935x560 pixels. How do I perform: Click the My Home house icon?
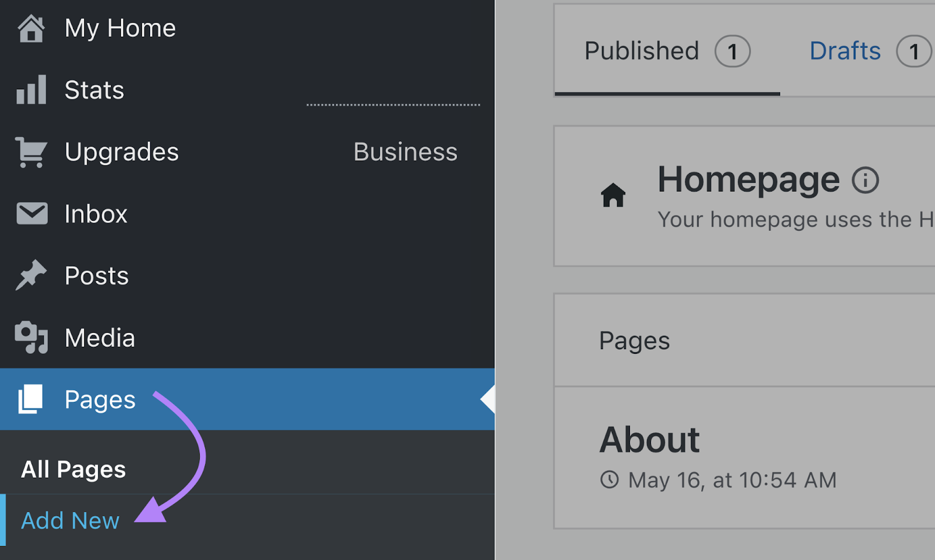[x=31, y=27]
